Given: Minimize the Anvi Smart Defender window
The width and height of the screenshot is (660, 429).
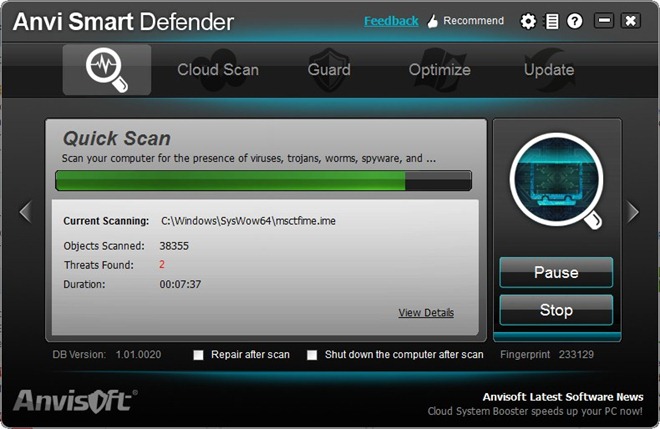Looking at the screenshot, I should [x=604, y=21].
